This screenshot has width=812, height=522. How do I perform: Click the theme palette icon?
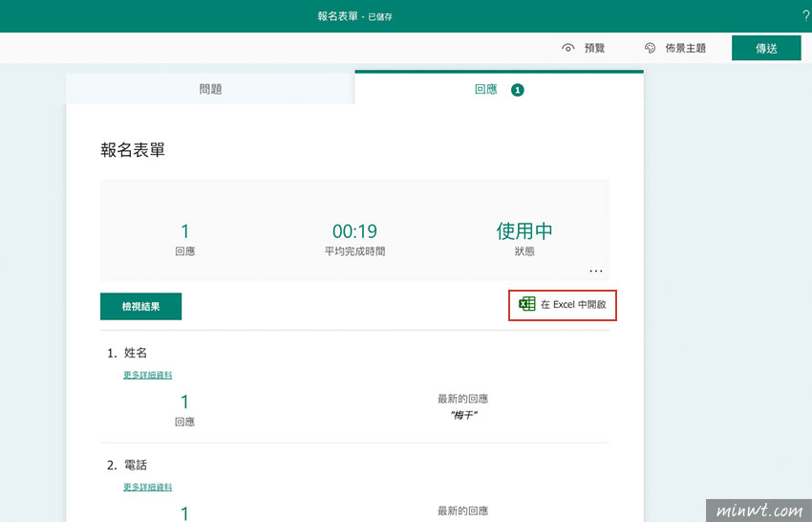point(650,48)
